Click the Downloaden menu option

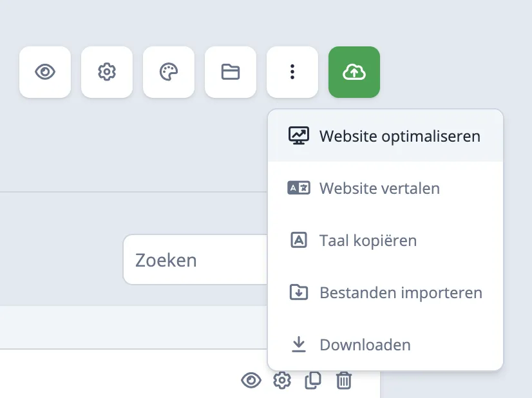(x=365, y=345)
